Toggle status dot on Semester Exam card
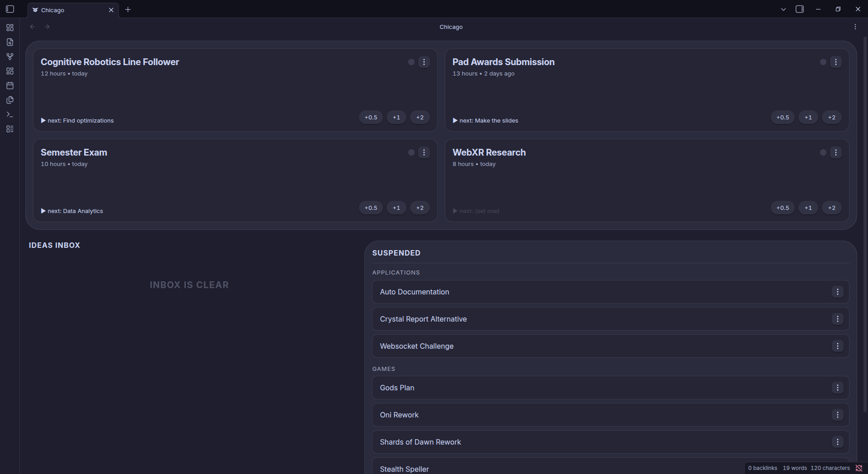Screen dimensions: 868x474 (x=411, y=152)
